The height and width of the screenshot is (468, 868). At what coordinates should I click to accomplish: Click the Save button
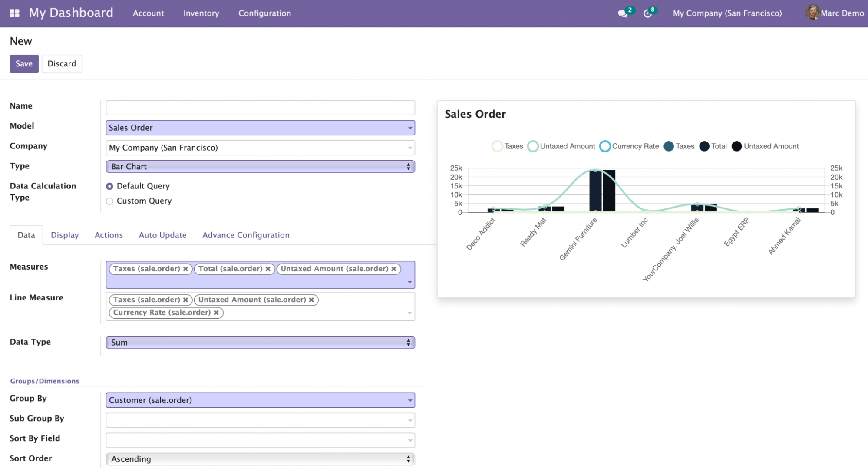click(x=24, y=64)
